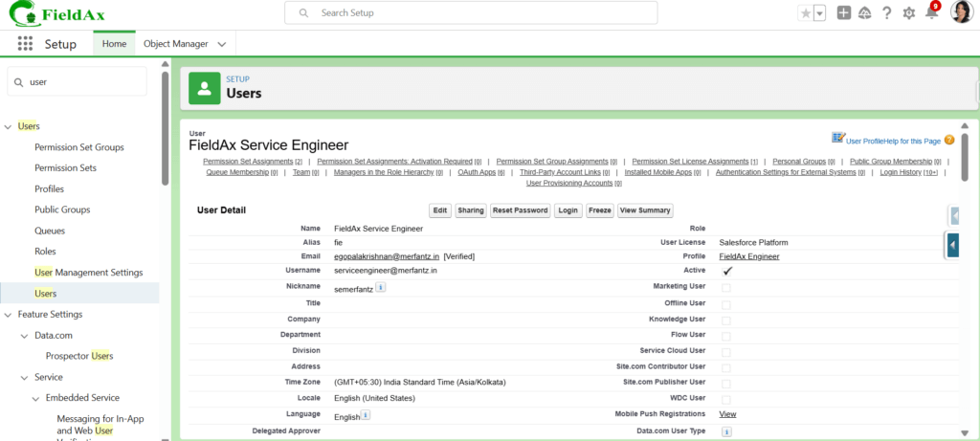Jump to Permission Set License Assignments list

(x=691, y=162)
